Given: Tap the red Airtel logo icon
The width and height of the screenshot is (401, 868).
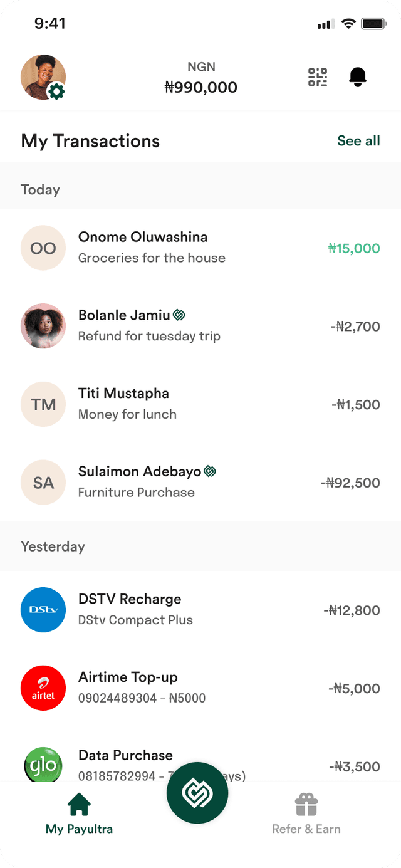Looking at the screenshot, I should pyautogui.click(x=43, y=688).
